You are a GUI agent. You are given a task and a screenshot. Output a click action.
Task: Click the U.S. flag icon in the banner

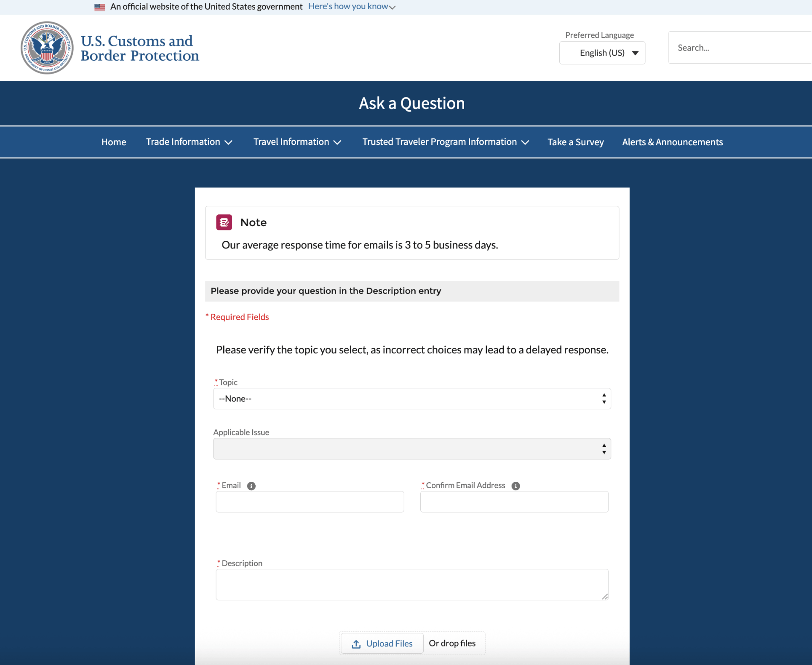coord(99,7)
